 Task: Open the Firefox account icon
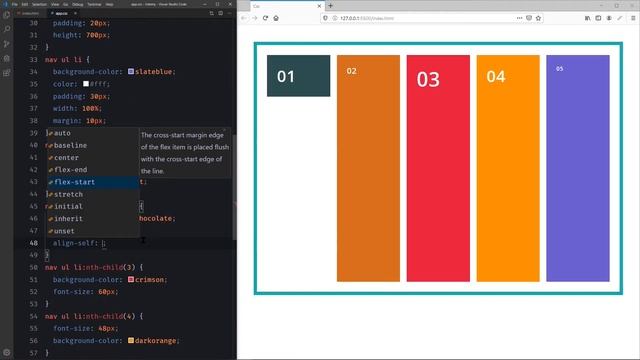tap(609, 18)
